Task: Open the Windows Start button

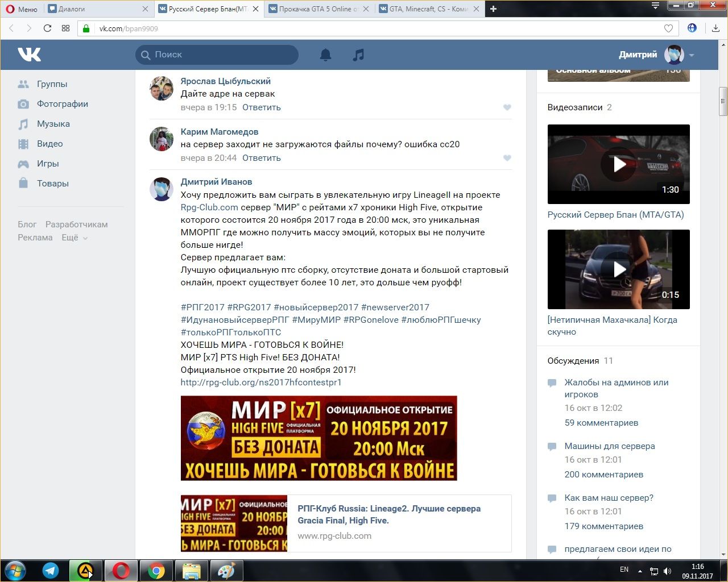Action: pyautogui.click(x=14, y=571)
